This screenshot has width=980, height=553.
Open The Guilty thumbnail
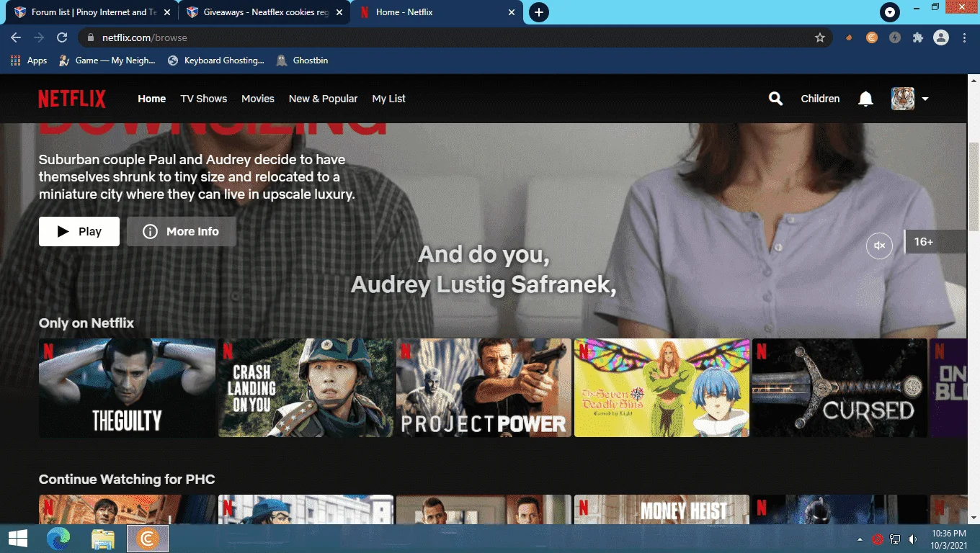[x=127, y=388]
